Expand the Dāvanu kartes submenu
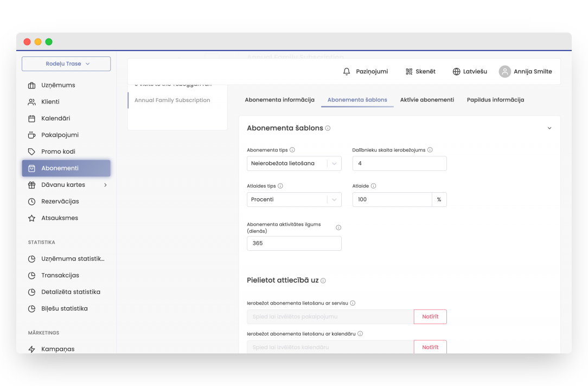This screenshot has width=588, height=386. tap(105, 185)
